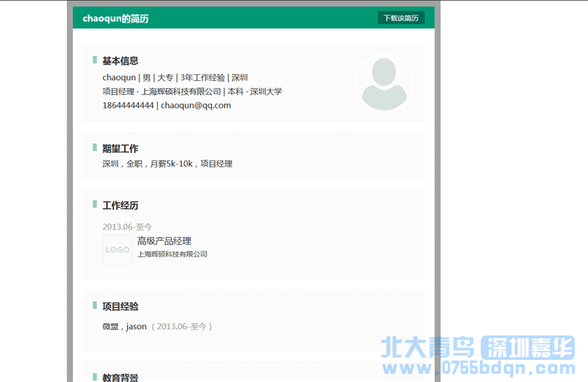
Task: Click the green marker beside 期望工作
Action: [x=95, y=148]
